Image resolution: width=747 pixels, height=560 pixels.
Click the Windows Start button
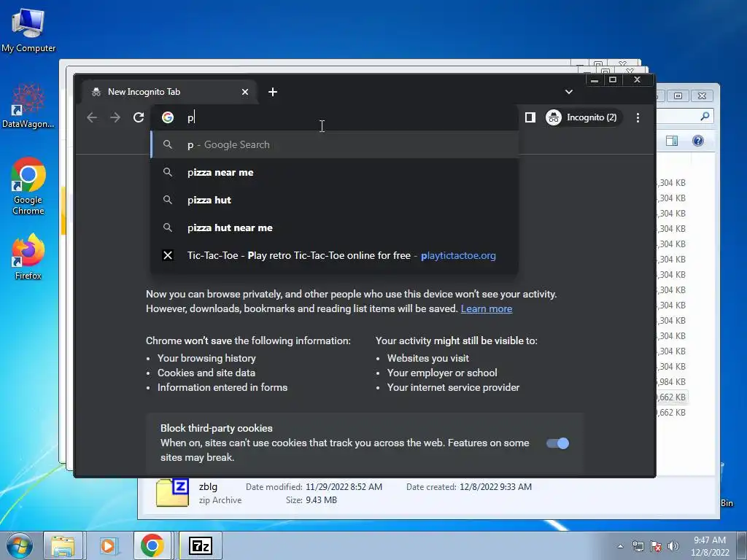pyautogui.click(x=20, y=545)
